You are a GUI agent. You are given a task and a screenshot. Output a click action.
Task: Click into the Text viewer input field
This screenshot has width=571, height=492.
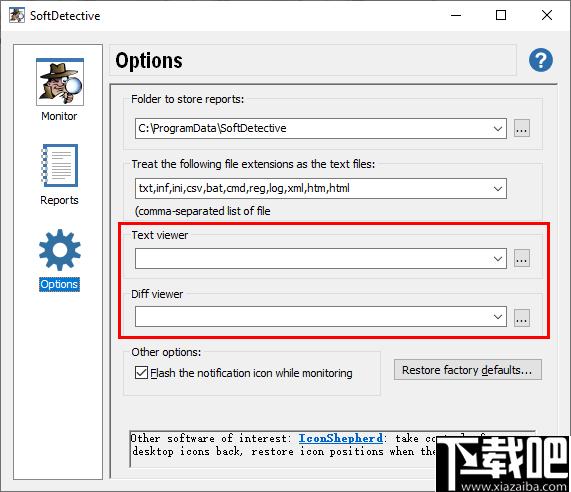tap(312, 259)
